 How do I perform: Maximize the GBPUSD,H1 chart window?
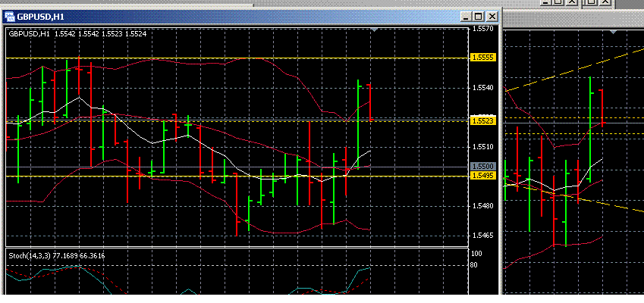pyautogui.click(x=478, y=16)
